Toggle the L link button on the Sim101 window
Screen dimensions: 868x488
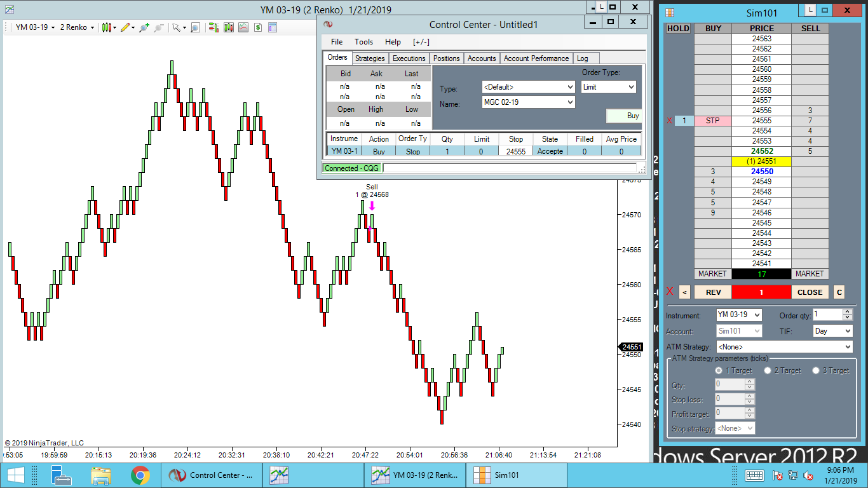[x=810, y=10]
